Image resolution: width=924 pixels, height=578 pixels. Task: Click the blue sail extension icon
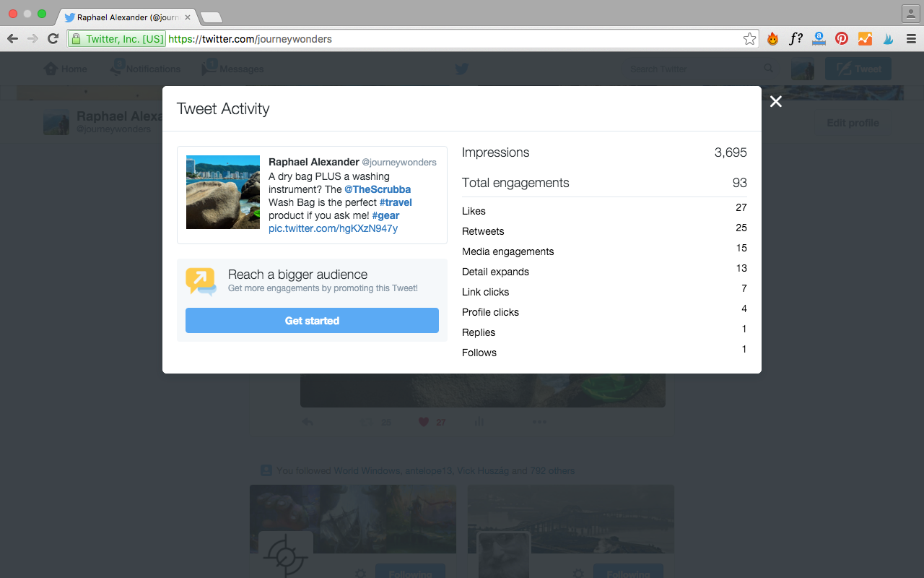888,39
